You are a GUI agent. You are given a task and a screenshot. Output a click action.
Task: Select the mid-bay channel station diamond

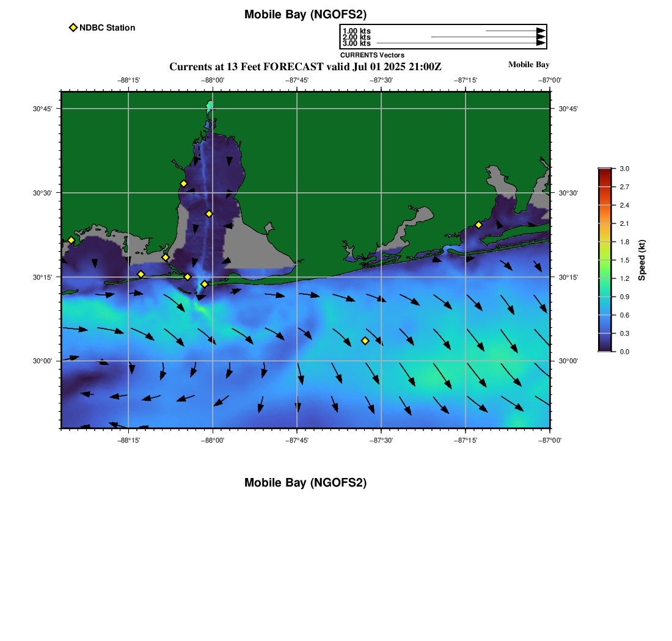coord(209,214)
